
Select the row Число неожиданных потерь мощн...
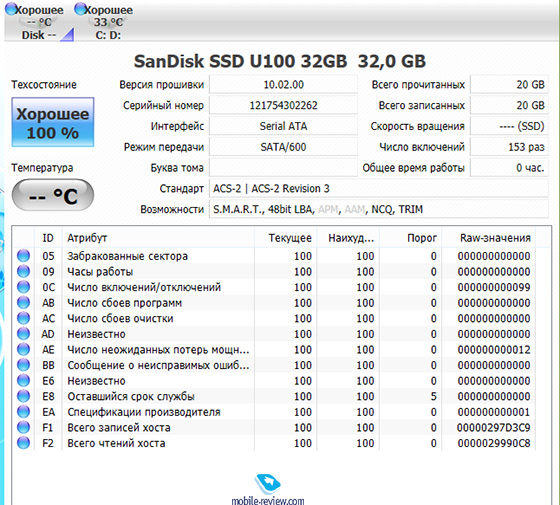click(274, 349)
